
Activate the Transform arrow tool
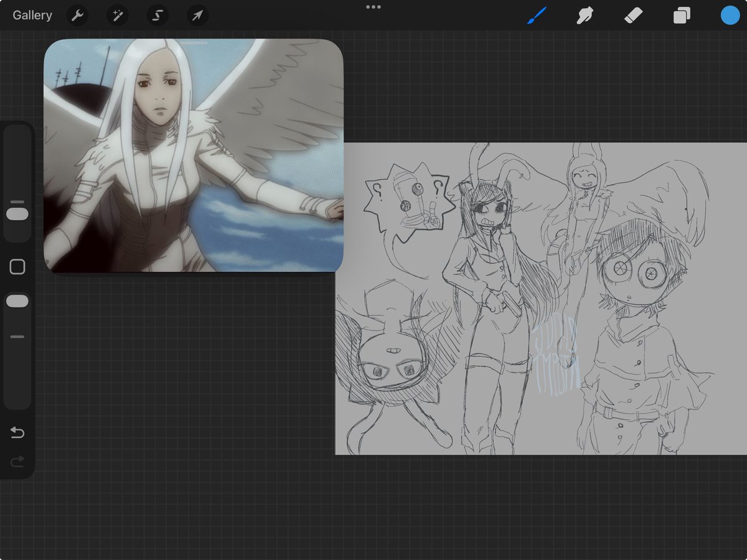click(x=197, y=16)
